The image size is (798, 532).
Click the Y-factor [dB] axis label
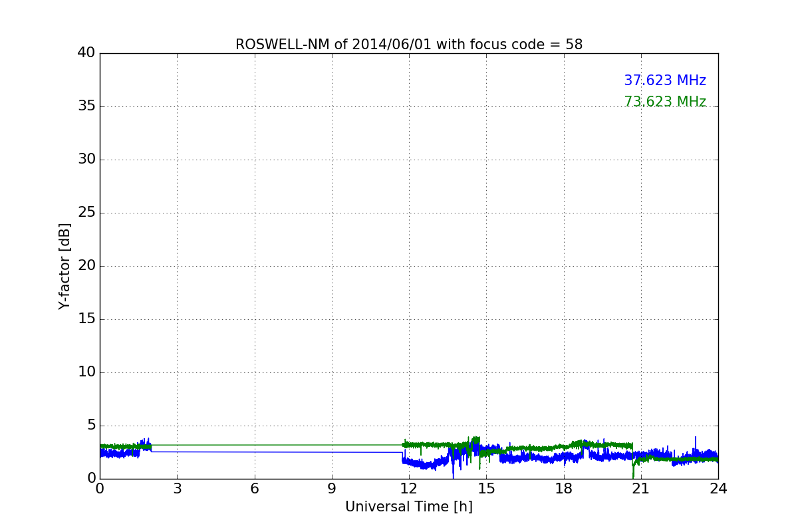pyautogui.click(x=65, y=266)
